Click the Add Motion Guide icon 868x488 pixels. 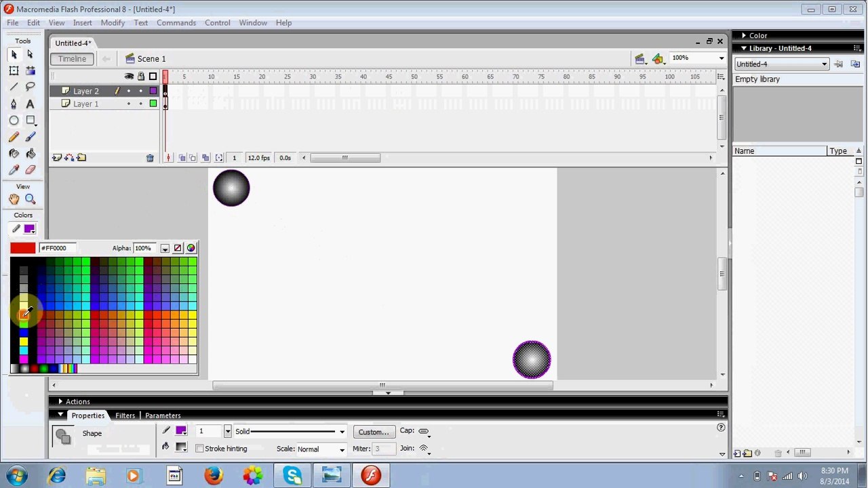tap(69, 158)
